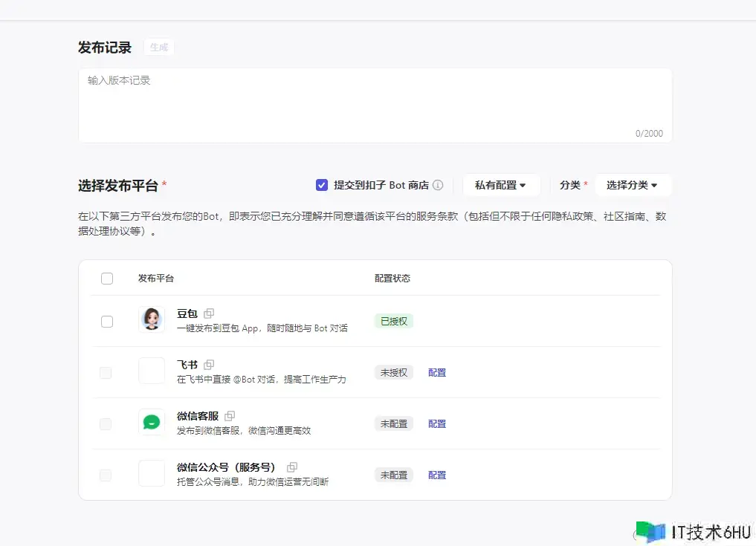This screenshot has width=756, height=546.
Task: Click the 未授权 status badge for 飞书
Action: tap(393, 373)
